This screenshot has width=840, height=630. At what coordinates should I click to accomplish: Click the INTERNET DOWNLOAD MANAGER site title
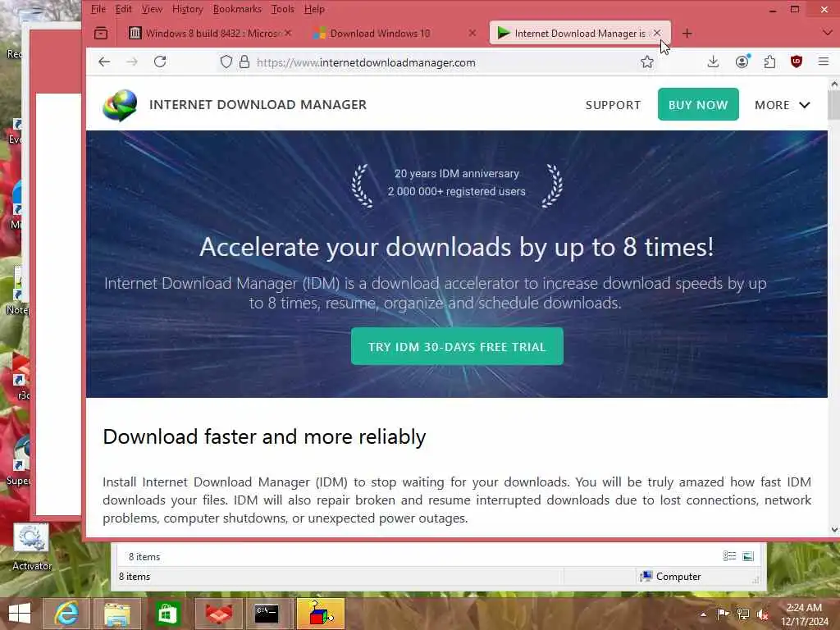[x=258, y=104]
